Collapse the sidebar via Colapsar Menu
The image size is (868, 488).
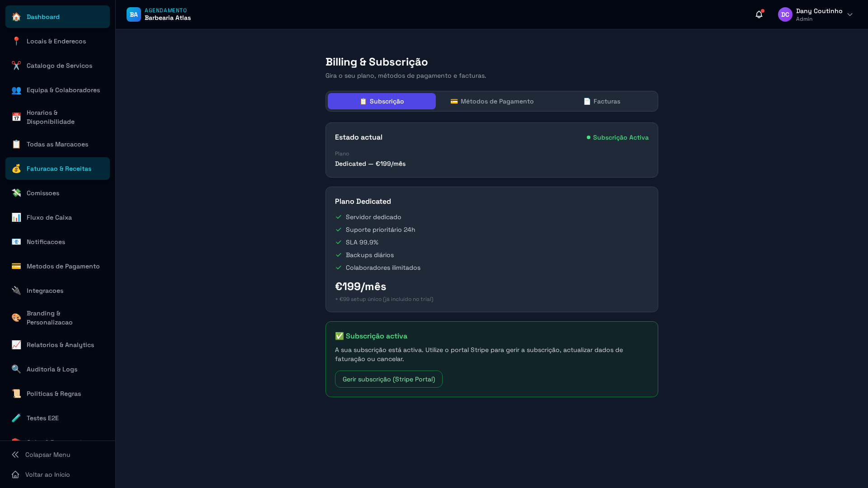pyautogui.click(x=47, y=455)
